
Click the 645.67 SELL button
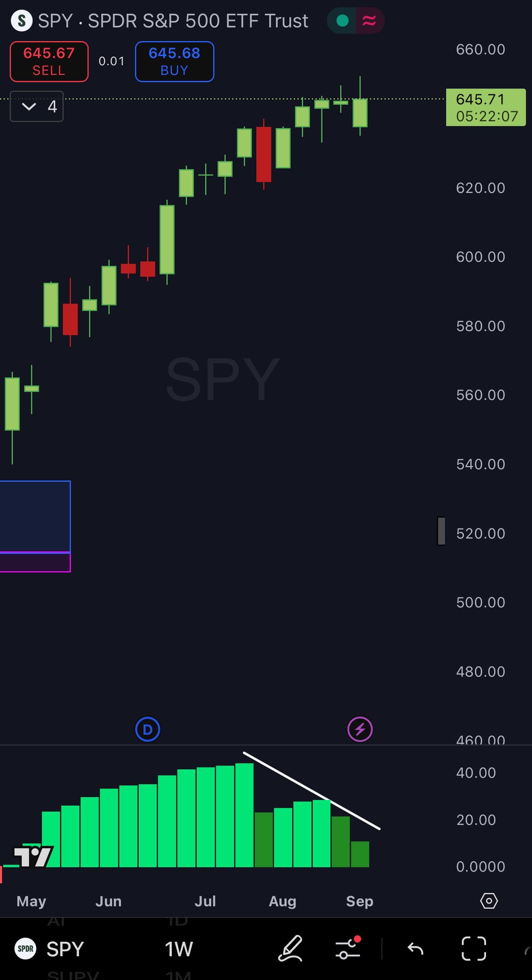click(49, 62)
